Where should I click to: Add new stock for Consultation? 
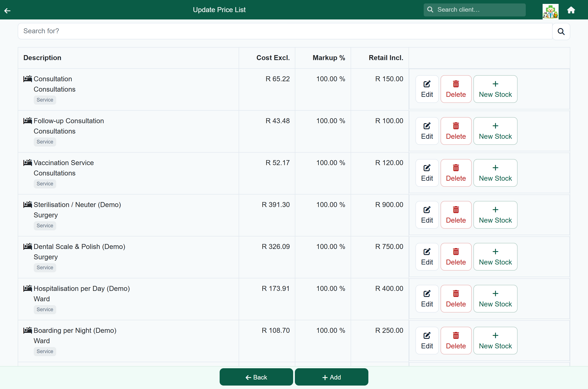(495, 89)
